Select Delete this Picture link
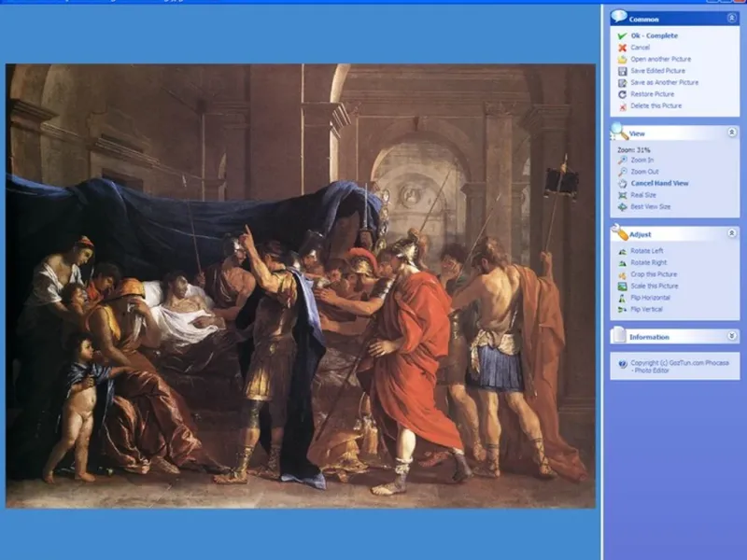Viewport: 747px width, 560px height. (x=656, y=105)
